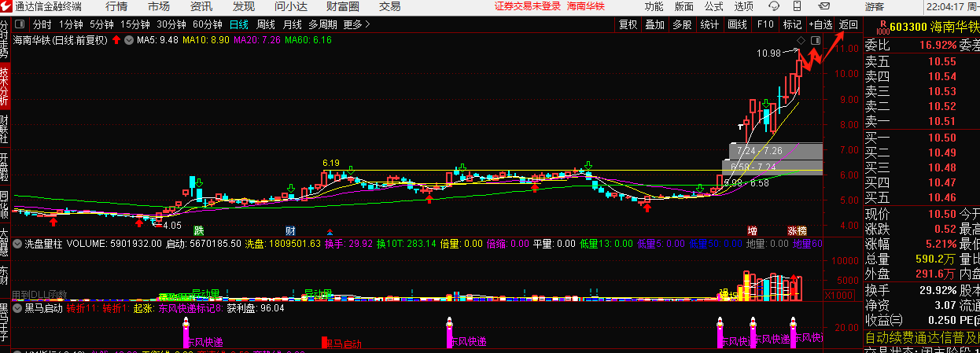Image resolution: width=980 pixels, height=353 pixels.
Task: Click the 统计 statistics button
Action: (x=709, y=24)
